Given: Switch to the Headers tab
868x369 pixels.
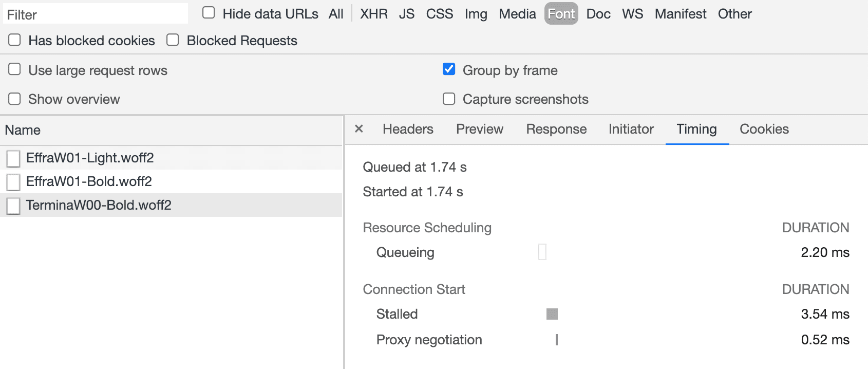Looking at the screenshot, I should tap(408, 129).
